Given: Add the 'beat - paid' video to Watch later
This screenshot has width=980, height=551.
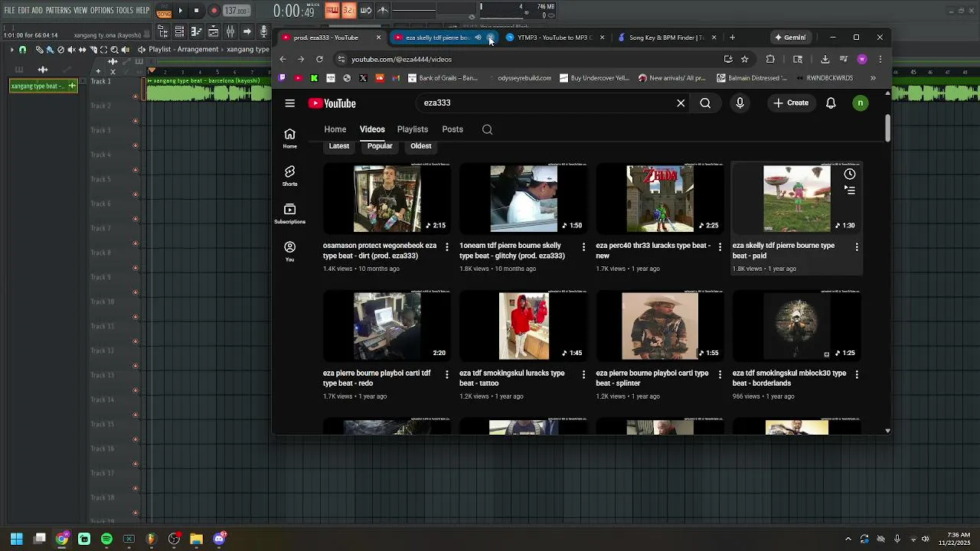Looking at the screenshot, I should point(850,174).
